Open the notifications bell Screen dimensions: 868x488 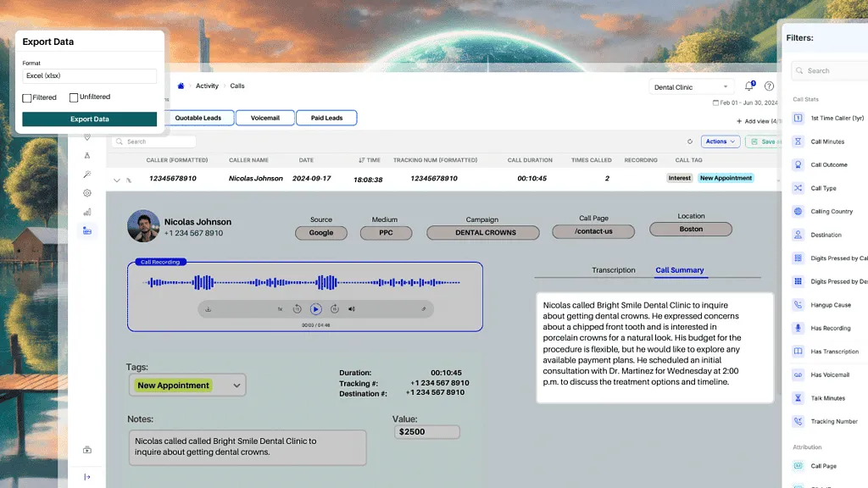pos(749,86)
